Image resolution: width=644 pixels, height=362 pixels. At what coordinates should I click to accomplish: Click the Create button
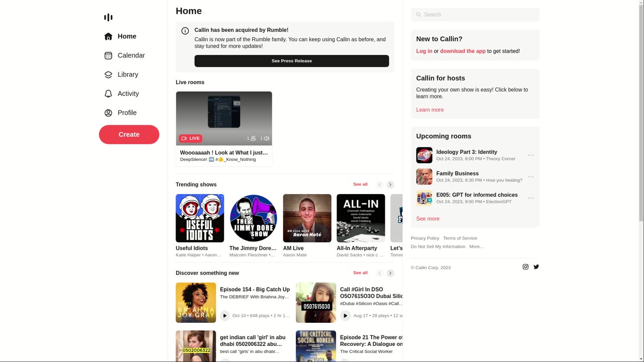pyautogui.click(x=129, y=135)
